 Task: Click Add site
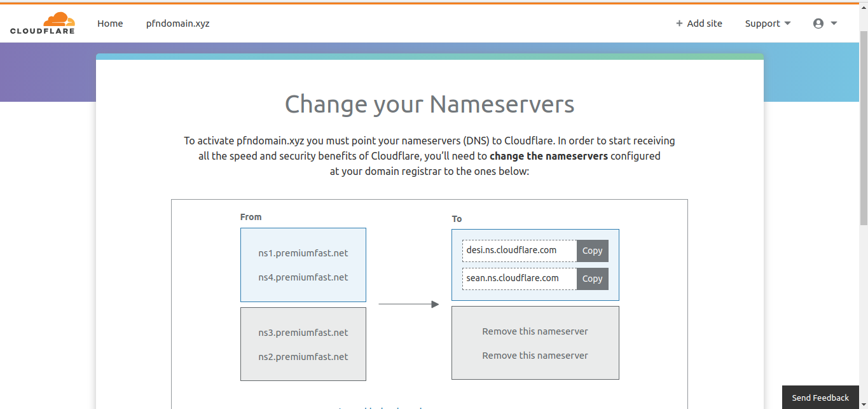coord(699,24)
